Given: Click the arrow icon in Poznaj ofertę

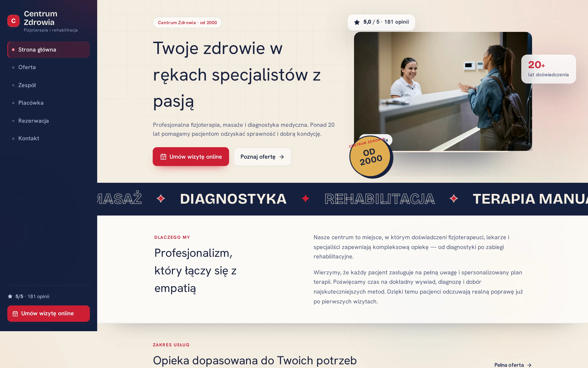Looking at the screenshot, I should [x=282, y=157].
